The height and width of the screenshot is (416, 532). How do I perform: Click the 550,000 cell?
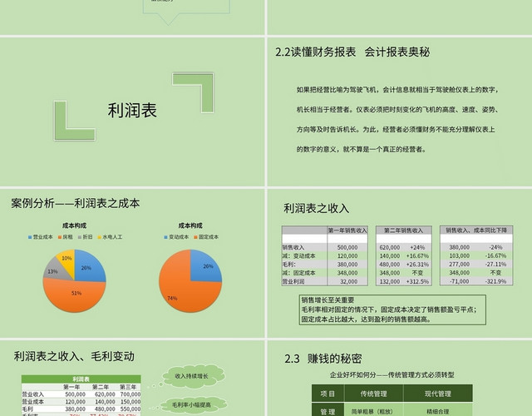131,409
